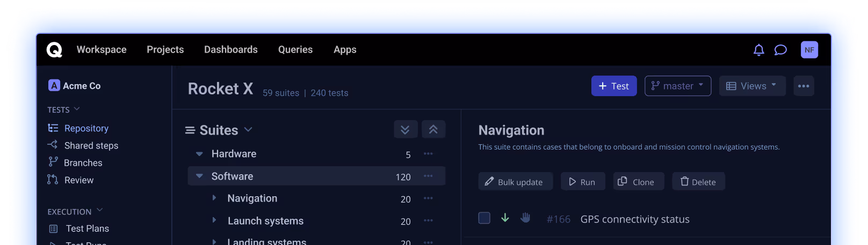Open the Branches sidebar link

click(x=83, y=163)
